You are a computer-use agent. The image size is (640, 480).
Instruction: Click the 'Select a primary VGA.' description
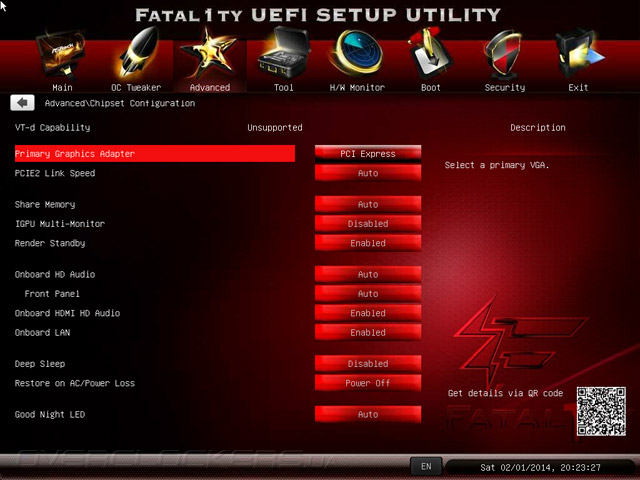497,165
